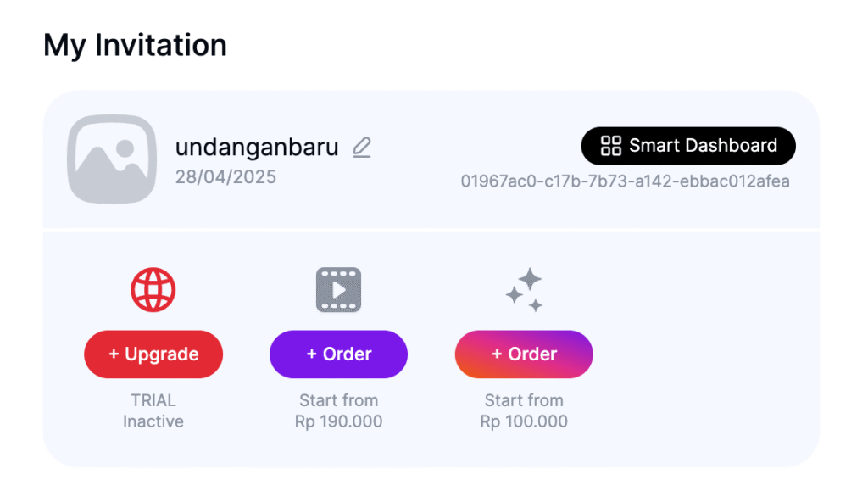Image resolution: width=868 pixels, height=491 pixels.
Task: Click the video film play icon
Action: click(x=339, y=289)
